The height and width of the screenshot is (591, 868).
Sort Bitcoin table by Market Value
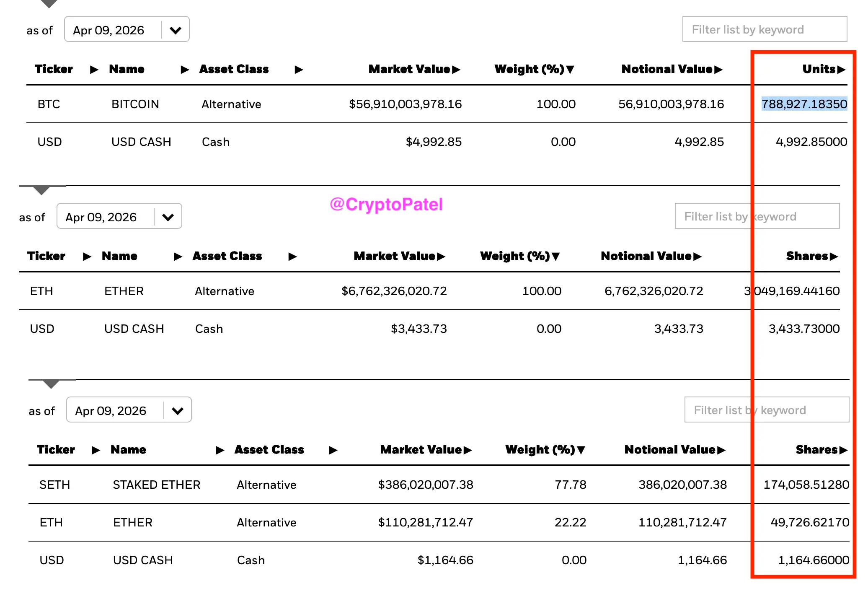click(414, 69)
